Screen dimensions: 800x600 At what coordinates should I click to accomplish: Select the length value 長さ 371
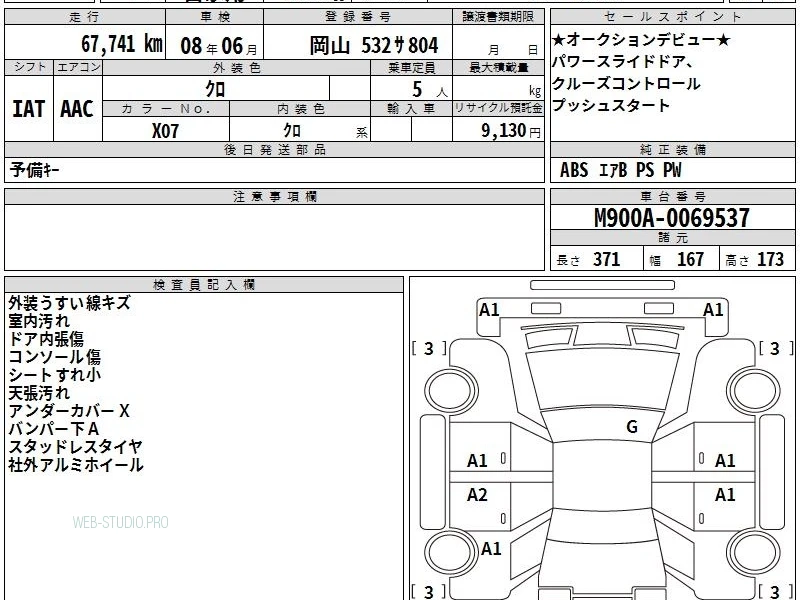(588, 260)
